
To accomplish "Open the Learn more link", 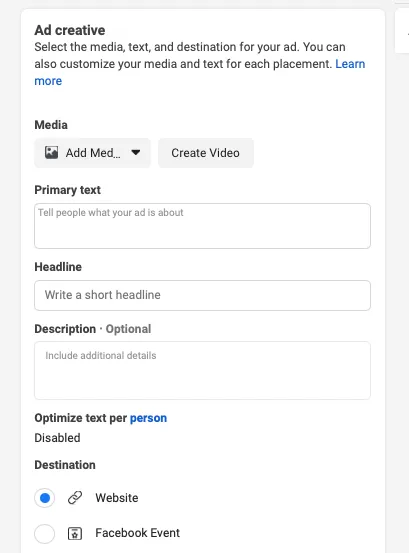I will tap(350, 64).
